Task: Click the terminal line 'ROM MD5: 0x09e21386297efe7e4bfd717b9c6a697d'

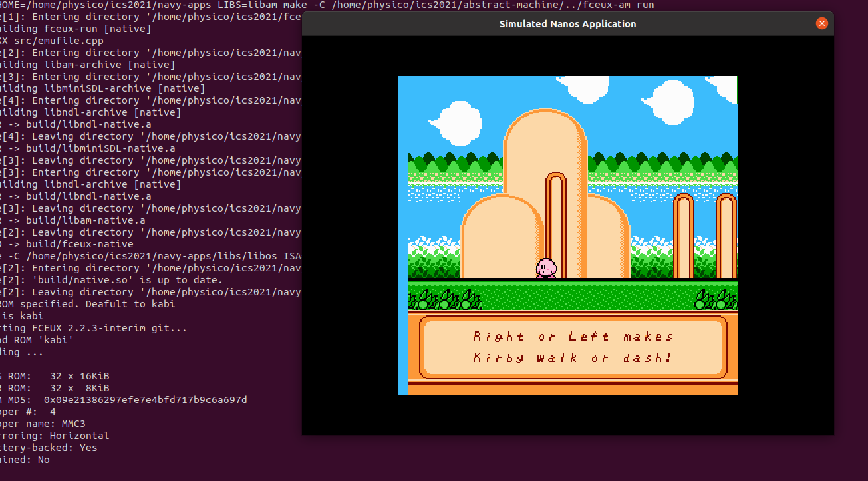Action: (124, 400)
